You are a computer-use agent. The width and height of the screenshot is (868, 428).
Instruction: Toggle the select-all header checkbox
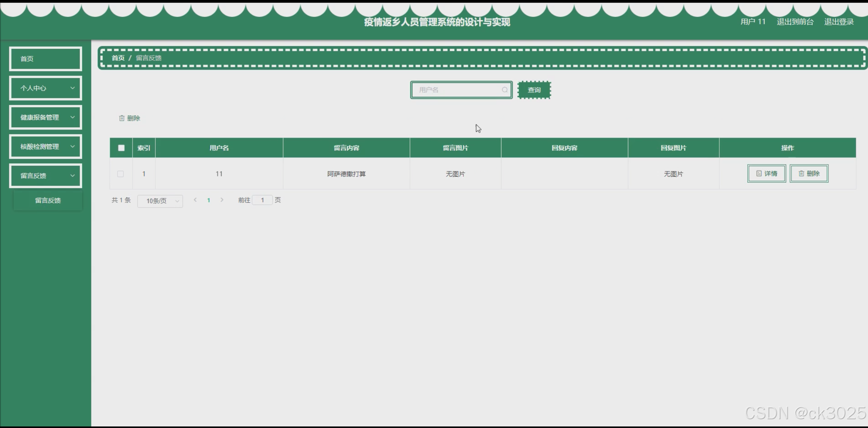coord(121,148)
